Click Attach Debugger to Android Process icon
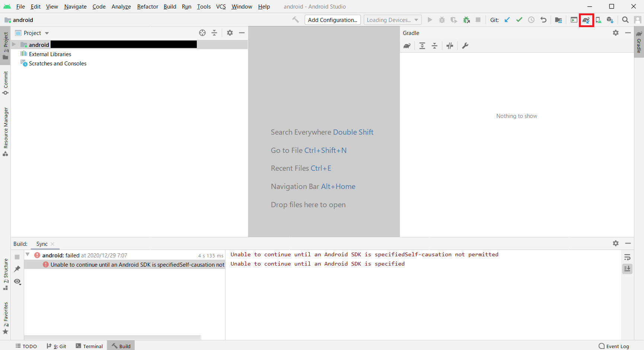644x350 pixels. point(466,20)
